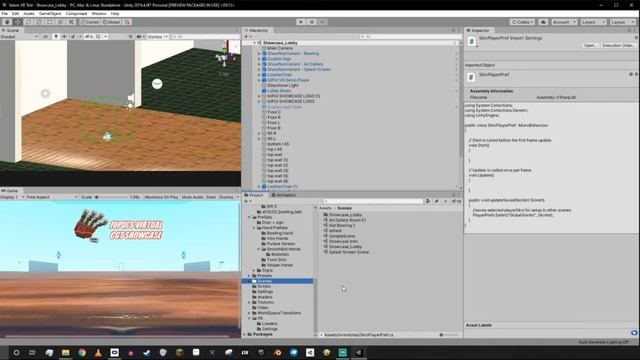Collapse the Prefabs folder in Project
The height and width of the screenshot is (360, 640).
(249, 217)
